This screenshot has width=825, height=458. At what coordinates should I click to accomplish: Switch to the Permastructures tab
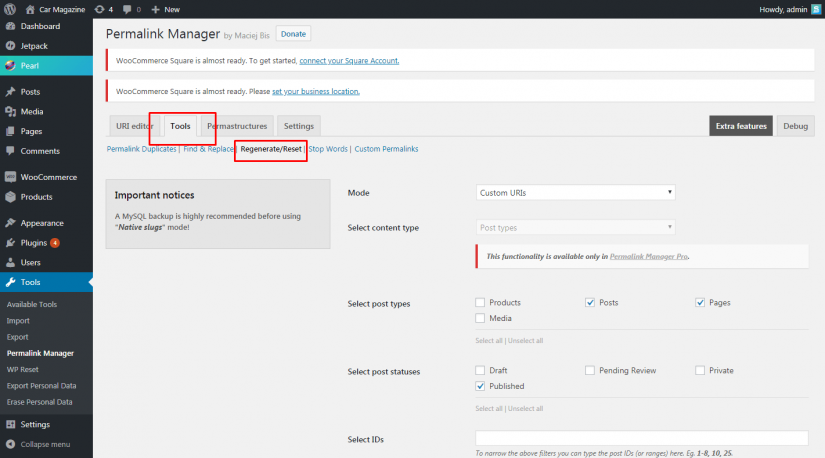(237, 126)
